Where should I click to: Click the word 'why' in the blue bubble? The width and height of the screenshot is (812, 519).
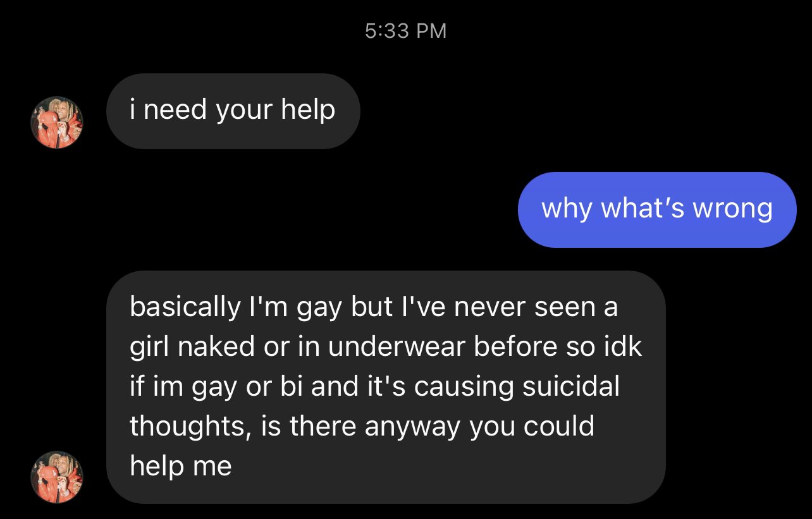pyautogui.click(x=567, y=209)
